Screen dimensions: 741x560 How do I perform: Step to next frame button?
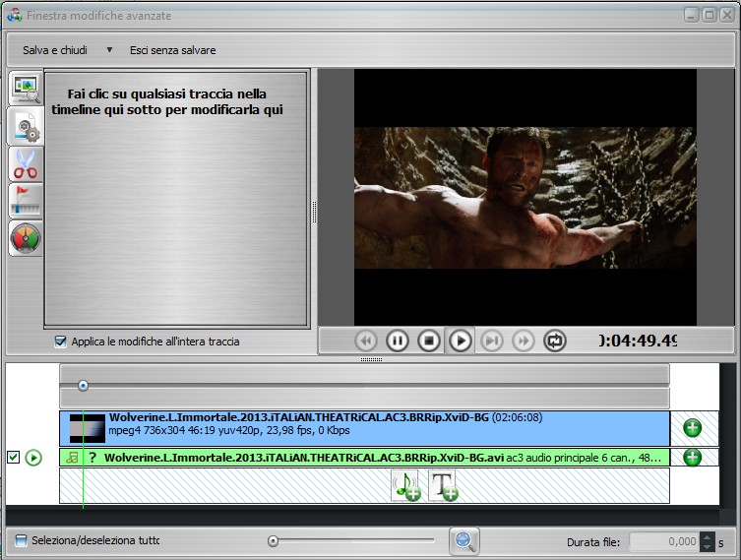pyautogui.click(x=492, y=341)
